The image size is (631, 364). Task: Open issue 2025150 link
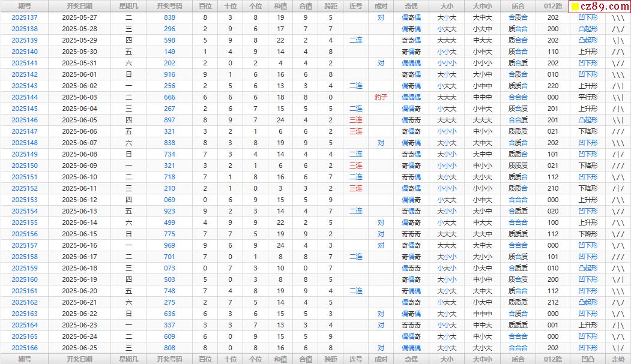click(25, 166)
